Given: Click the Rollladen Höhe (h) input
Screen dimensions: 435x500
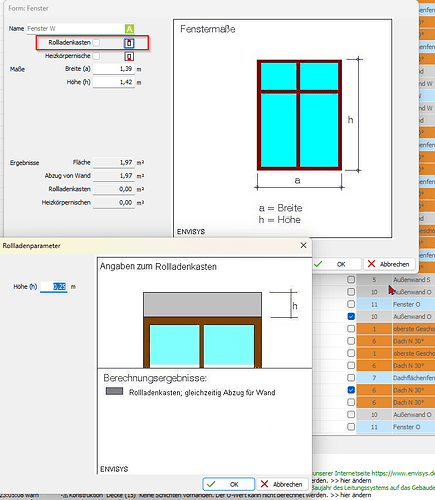Looking at the screenshot, I should point(54,287).
